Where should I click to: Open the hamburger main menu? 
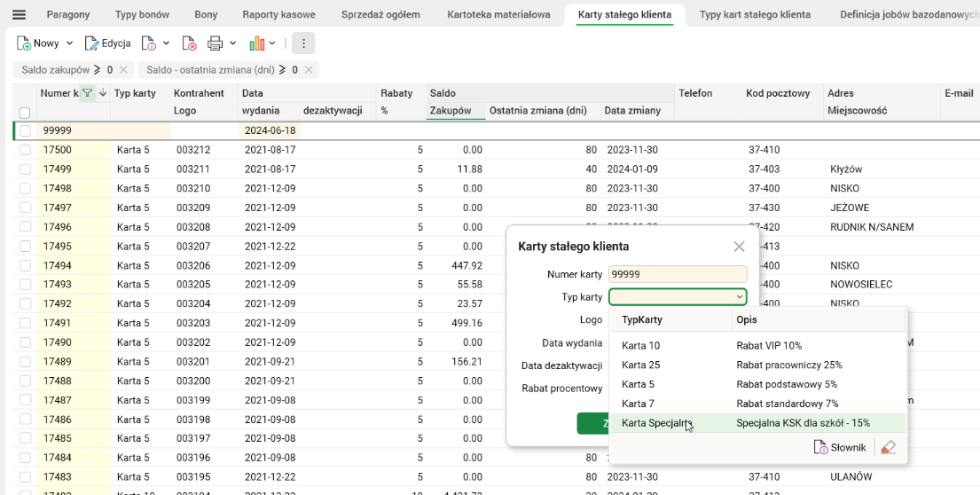19,15
